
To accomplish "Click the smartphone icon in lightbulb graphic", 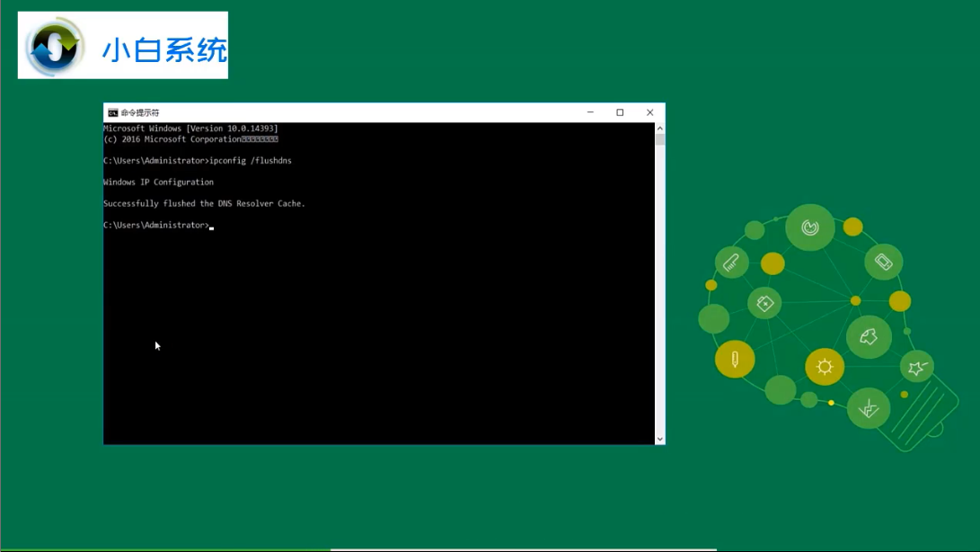I will [883, 262].
